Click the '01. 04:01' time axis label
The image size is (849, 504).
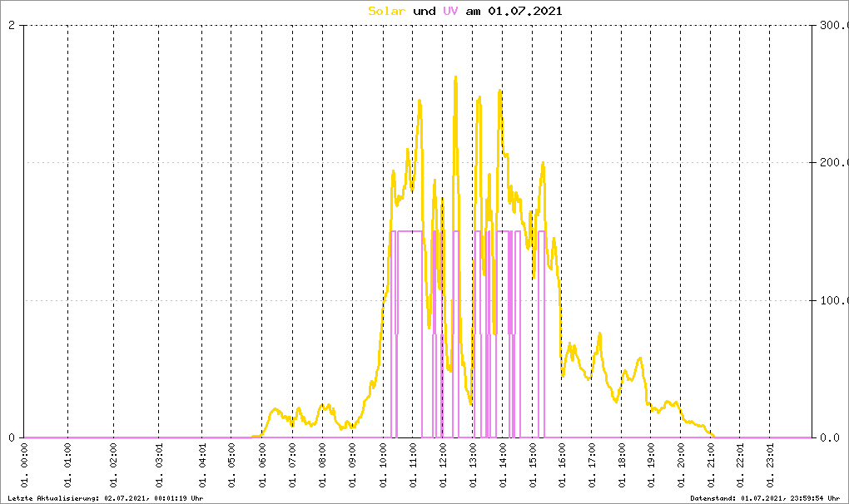click(x=202, y=466)
